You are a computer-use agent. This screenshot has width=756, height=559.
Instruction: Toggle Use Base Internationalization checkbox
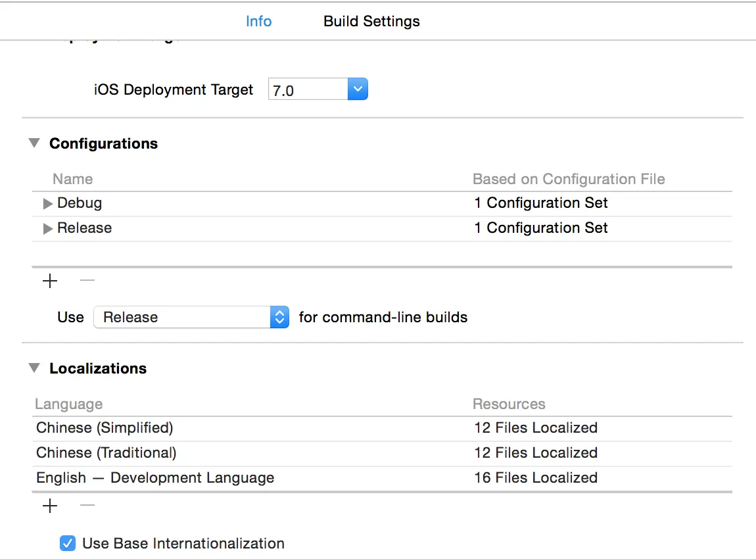68,543
